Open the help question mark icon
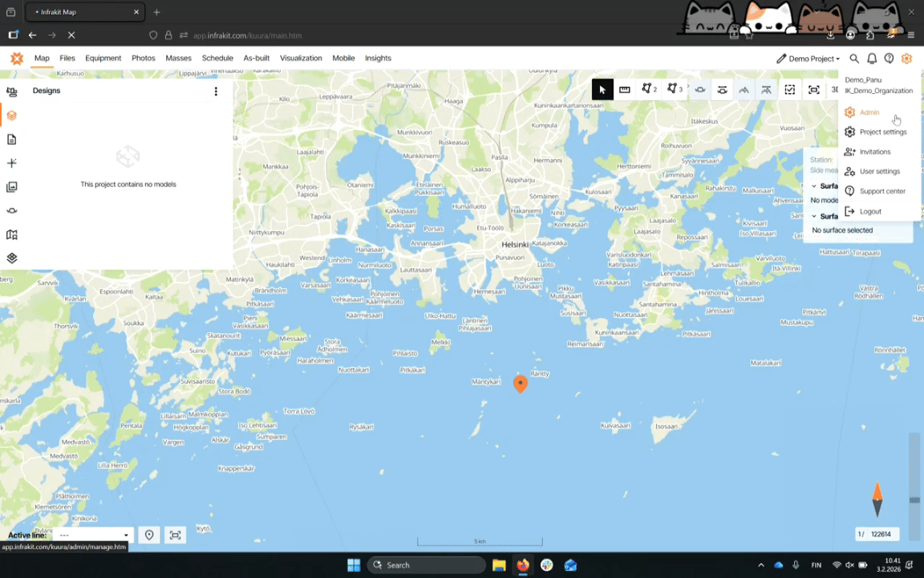This screenshot has width=924, height=578. tap(889, 59)
